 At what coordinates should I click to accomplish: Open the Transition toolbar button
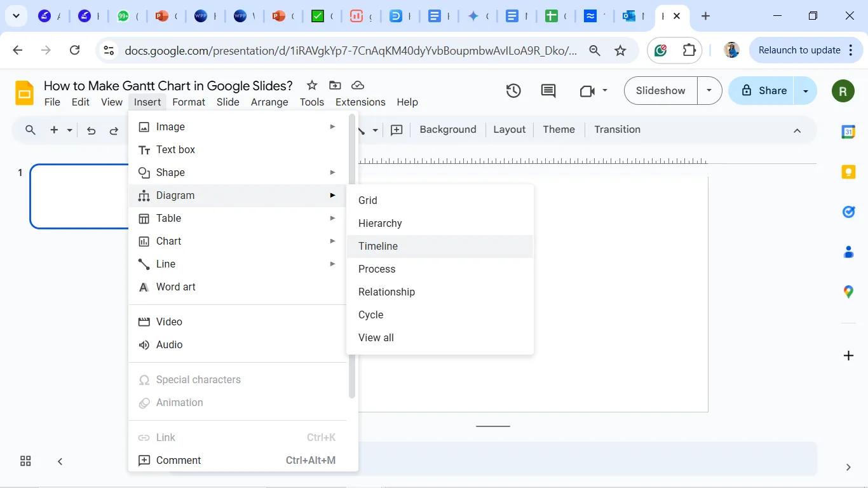pyautogui.click(x=618, y=130)
